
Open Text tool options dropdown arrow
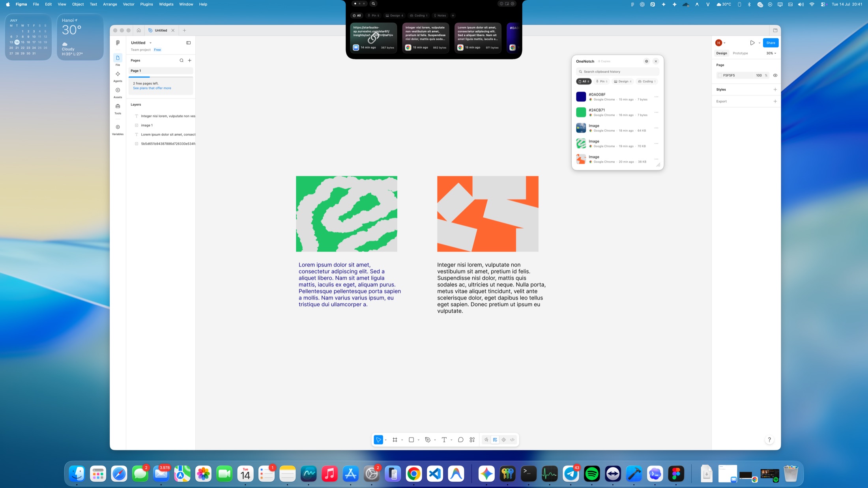coord(451,440)
